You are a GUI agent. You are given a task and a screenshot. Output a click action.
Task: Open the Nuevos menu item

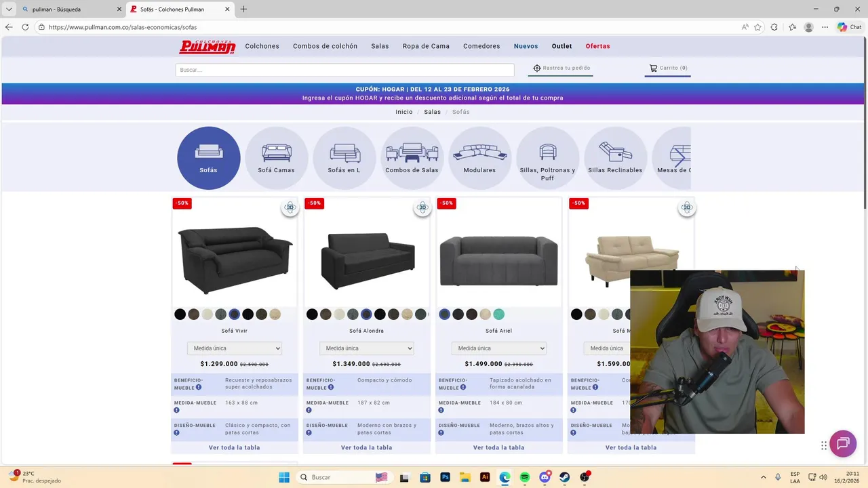pyautogui.click(x=526, y=46)
